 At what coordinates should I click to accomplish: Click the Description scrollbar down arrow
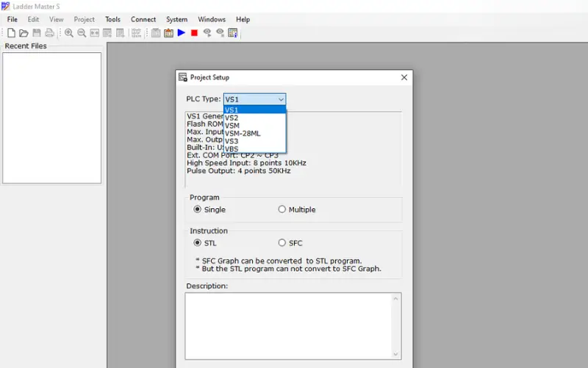[395, 354]
